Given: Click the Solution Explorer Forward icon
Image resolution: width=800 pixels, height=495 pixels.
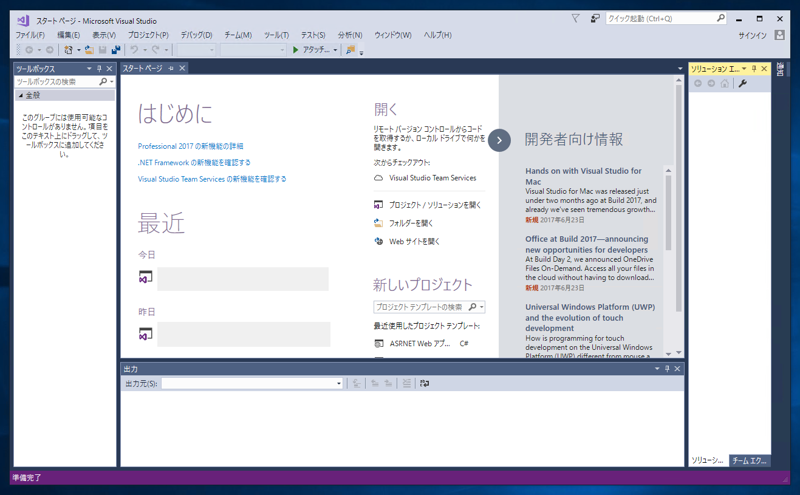Looking at the screenshot, I should (711, 83).
